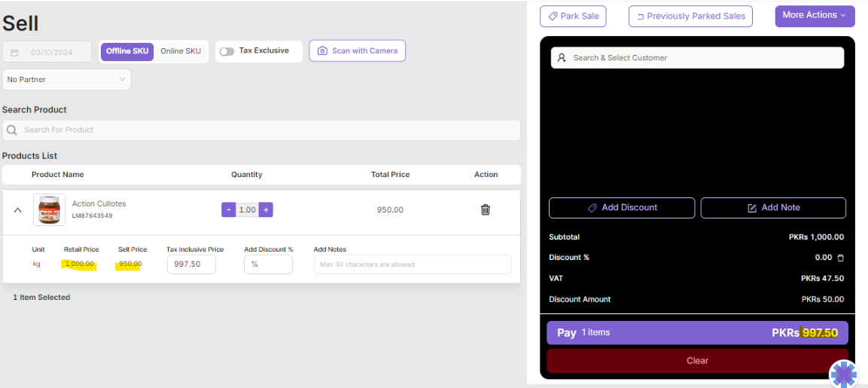This screenshot has width=868, height=388.
Task: Click the Nutella product thumbnail
Action: pos(49,209)
